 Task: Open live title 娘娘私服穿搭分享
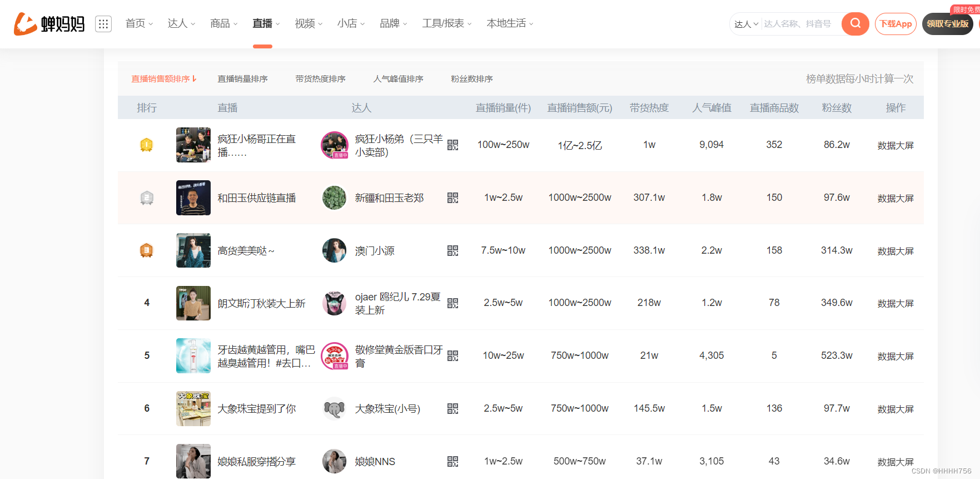tap(256, 462)
